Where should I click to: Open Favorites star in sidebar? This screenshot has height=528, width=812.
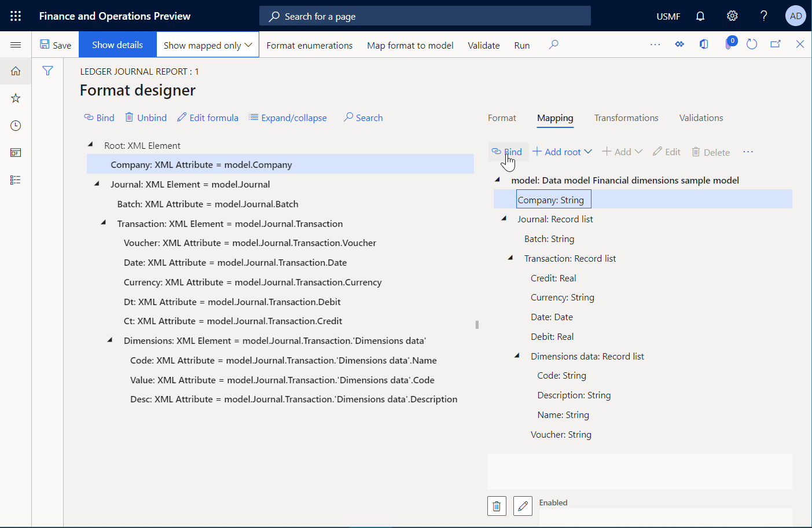click(x=16, y=98)
